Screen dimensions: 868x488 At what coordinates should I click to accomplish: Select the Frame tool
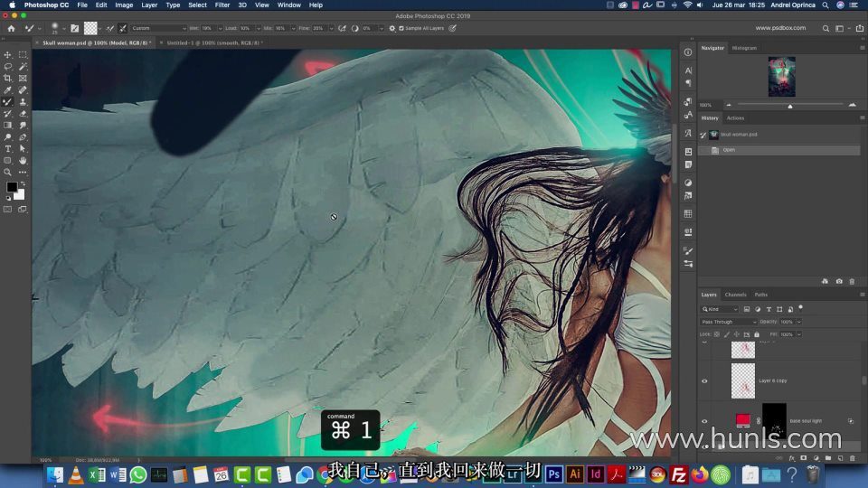tap(23, 78)
